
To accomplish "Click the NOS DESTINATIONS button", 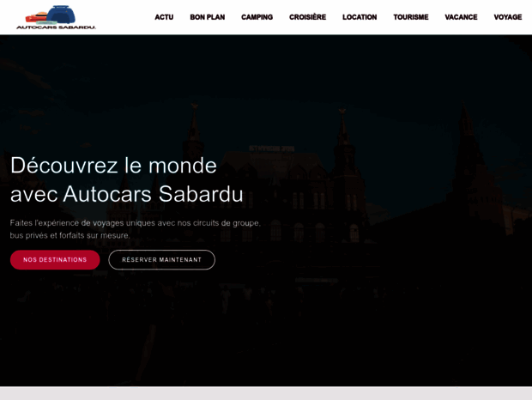I will coord(55,260).
